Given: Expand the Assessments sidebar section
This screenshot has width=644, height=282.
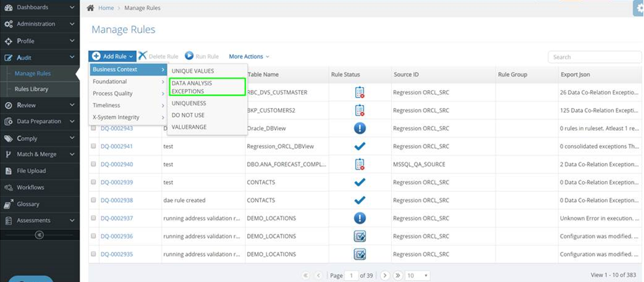Looking at the screenshot, I should pyautogui.click(x=72, y=220).
